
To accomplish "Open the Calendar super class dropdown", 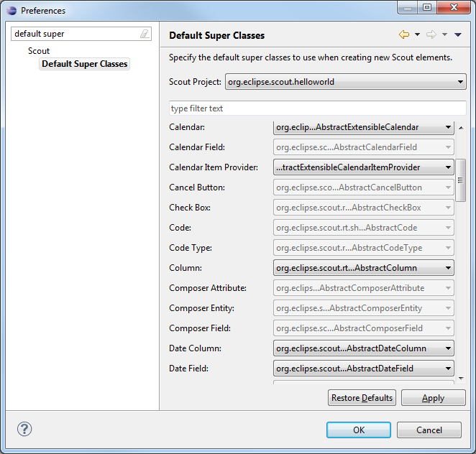I will (364, 127).
